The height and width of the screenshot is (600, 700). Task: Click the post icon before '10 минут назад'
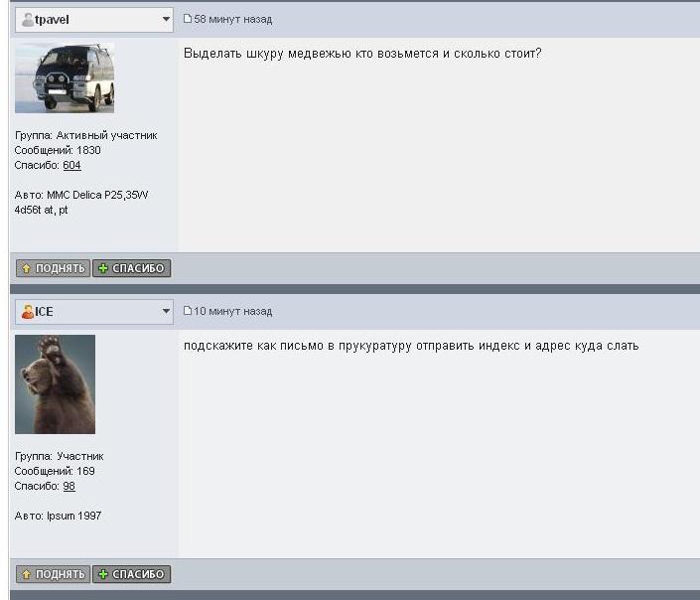coord(189,311)
